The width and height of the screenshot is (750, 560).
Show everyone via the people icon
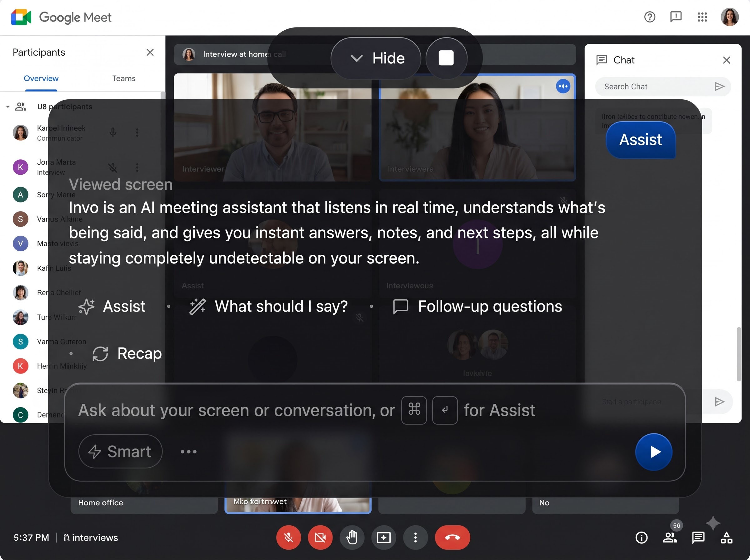click(670, 537)
